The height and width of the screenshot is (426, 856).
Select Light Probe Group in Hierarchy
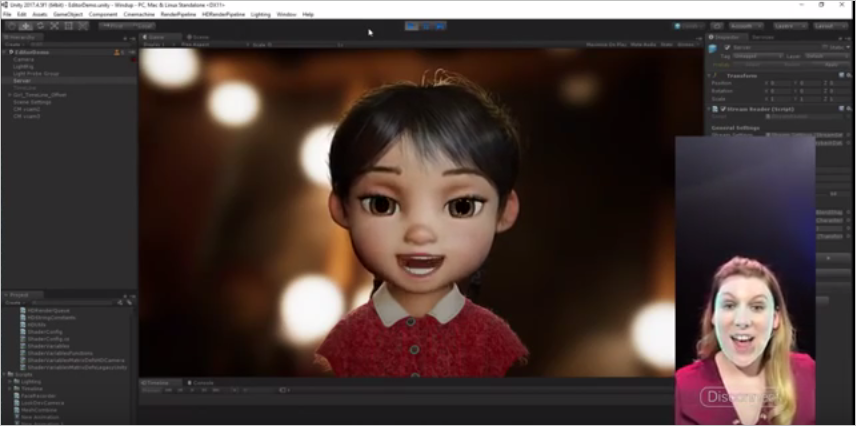coord(36,74)
